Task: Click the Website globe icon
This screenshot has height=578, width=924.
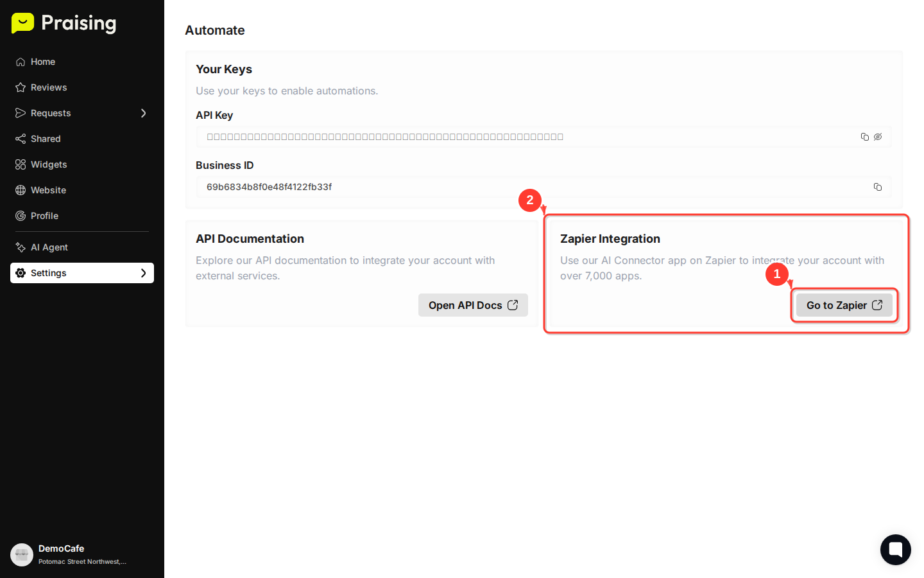Action: click(x=20, y=190)
